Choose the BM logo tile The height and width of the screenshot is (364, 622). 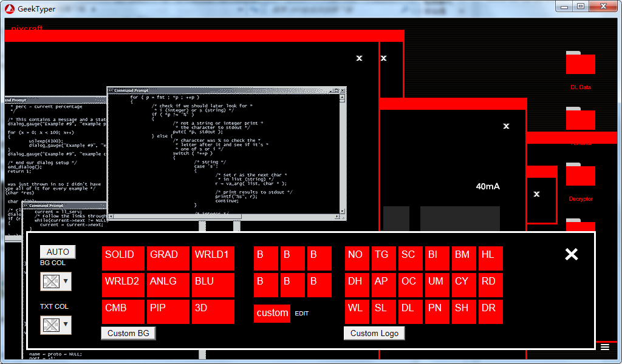[x=463, y=258]
